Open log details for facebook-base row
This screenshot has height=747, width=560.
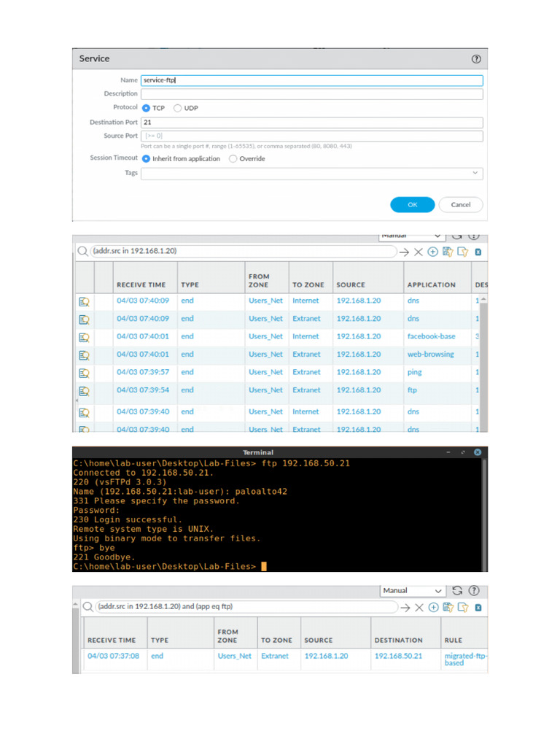pyautogui.click(x=83, y=336)
